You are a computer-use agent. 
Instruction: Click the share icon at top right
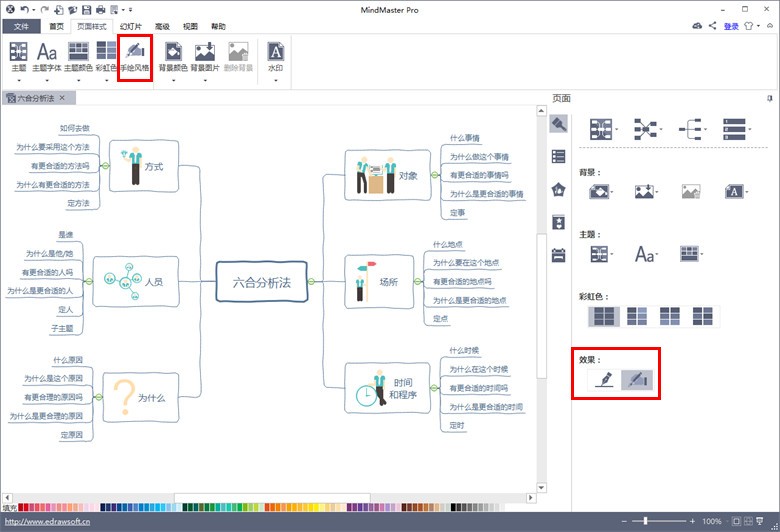coord(712,26)
